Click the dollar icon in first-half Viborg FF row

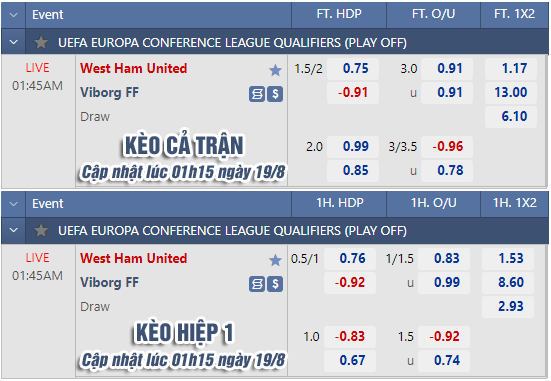[275, 284]
